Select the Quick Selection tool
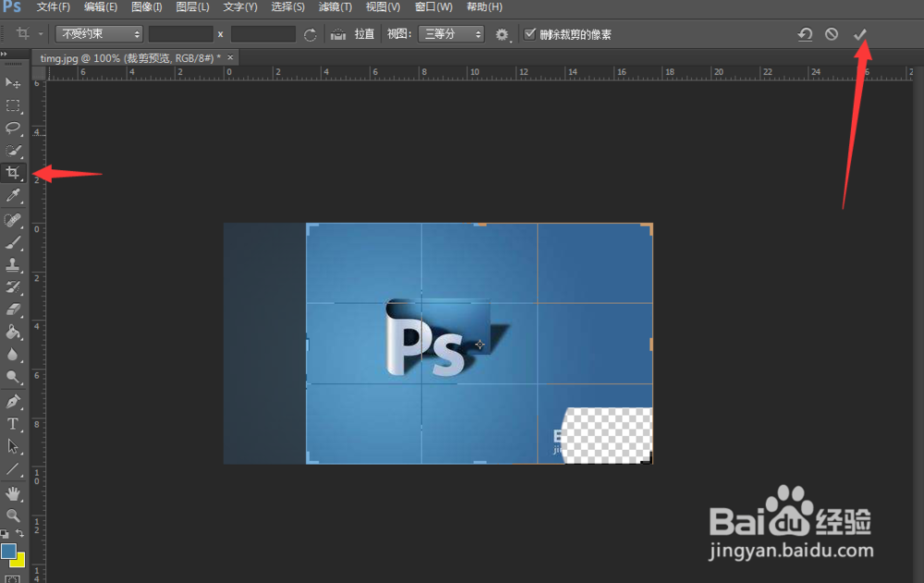Screen dimensions: 924x583 click(x=12, y=151)
